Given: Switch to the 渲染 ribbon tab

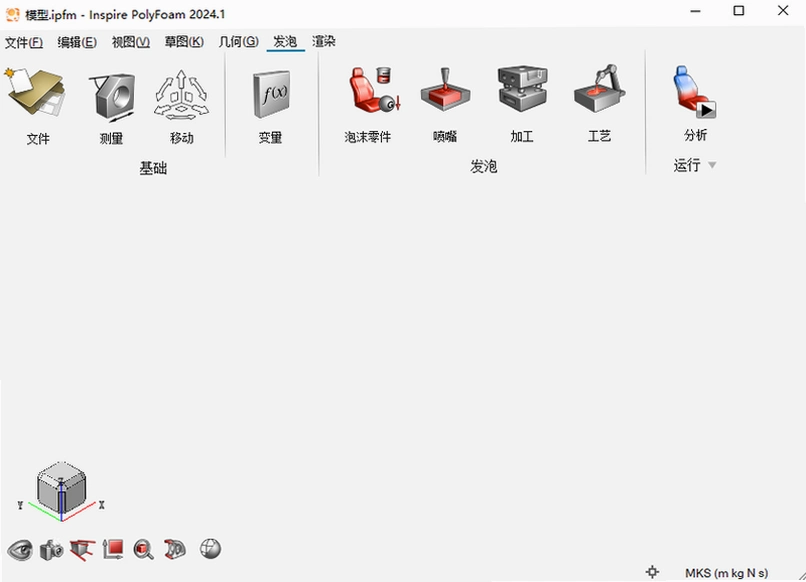Looking at the screenshot, I should coord(324,42).
